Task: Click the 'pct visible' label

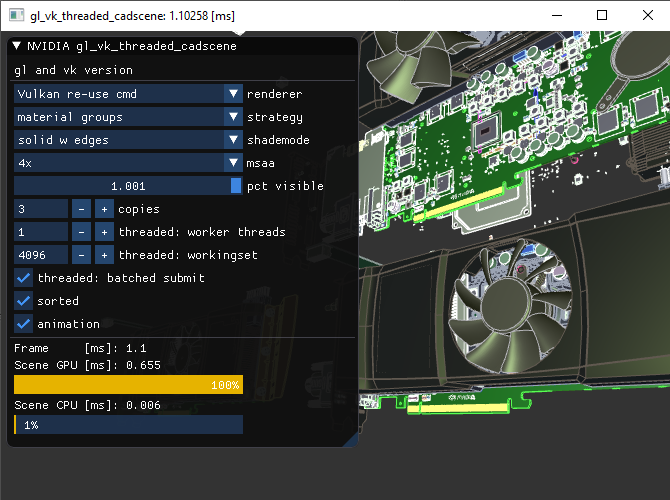Action: point(285,186)
